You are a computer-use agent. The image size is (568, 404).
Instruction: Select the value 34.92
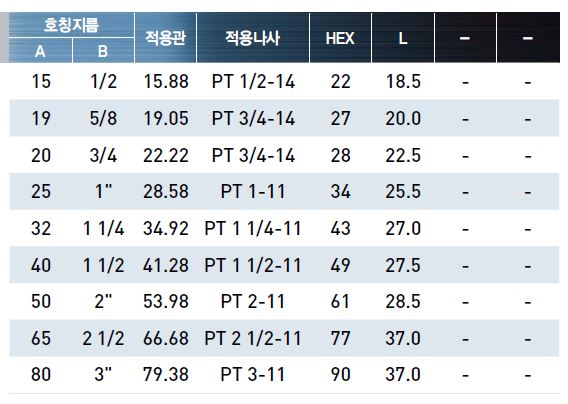(166, 228)
